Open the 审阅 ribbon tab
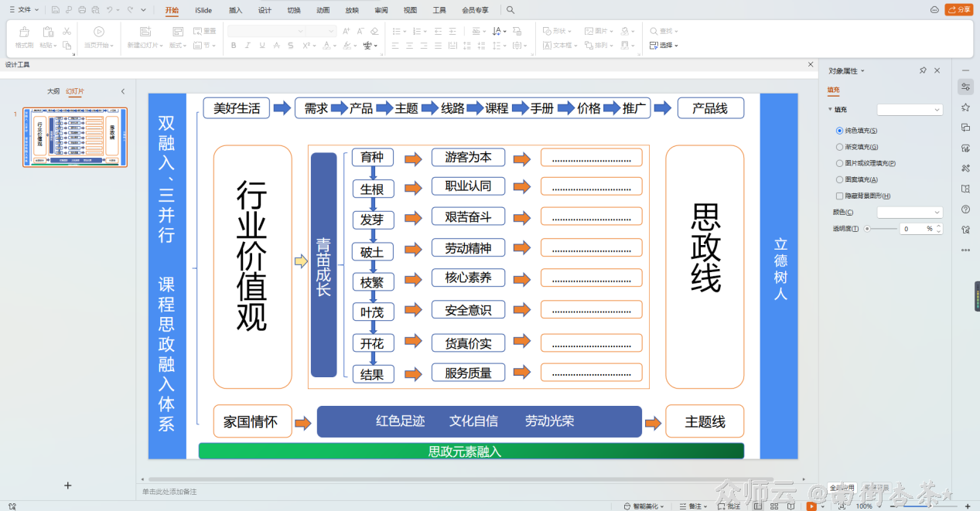This screenshot has height=511, width=980. click(x=382, y=11)
